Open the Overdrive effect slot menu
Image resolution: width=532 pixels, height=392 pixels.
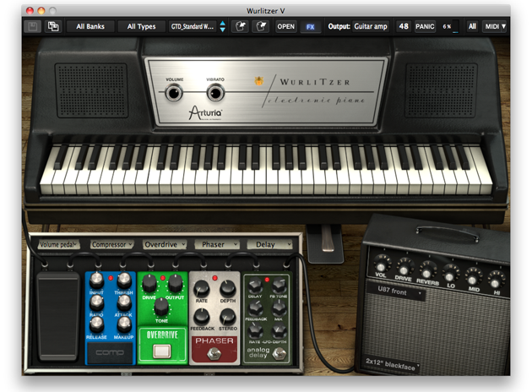click(165, 244)
